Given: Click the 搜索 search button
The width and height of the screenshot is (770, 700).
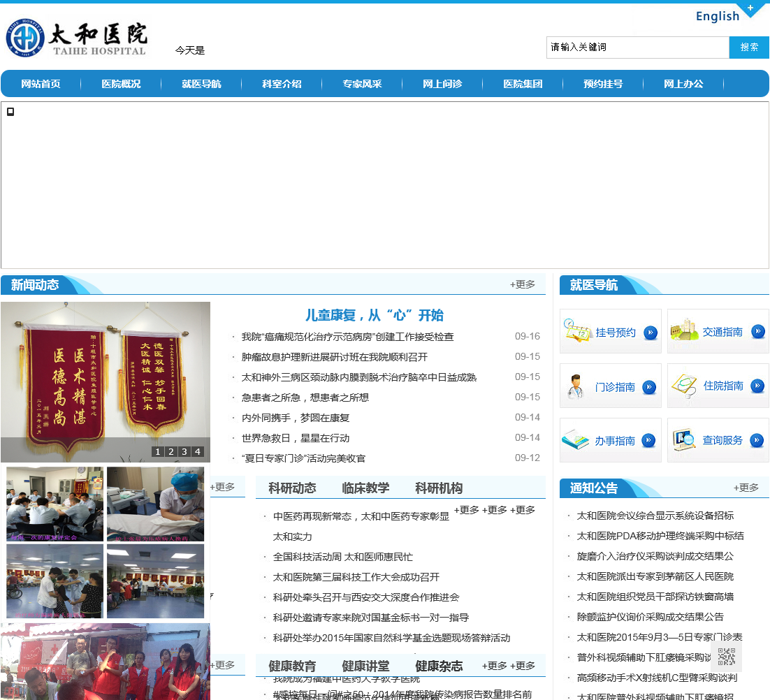Looking at the screenshot, I should pos(749,47).
